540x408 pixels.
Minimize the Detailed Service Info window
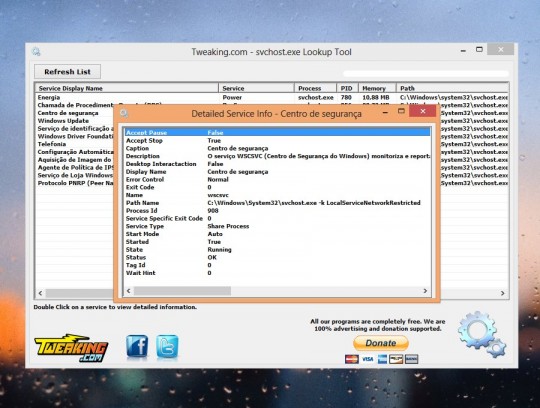coord(385,112)
